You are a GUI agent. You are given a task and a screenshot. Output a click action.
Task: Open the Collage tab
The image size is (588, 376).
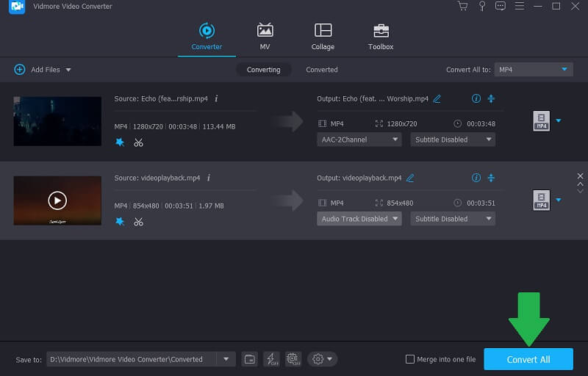point(323,36)
